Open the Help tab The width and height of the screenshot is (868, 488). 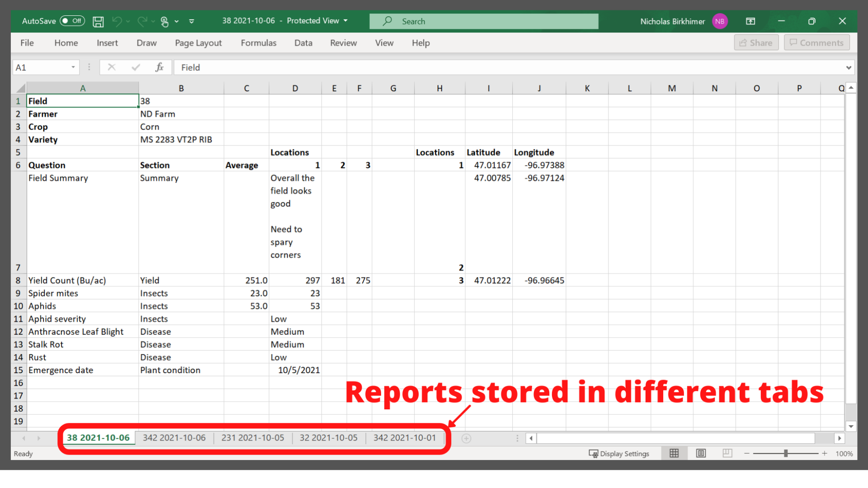click(x=421, y=43)
